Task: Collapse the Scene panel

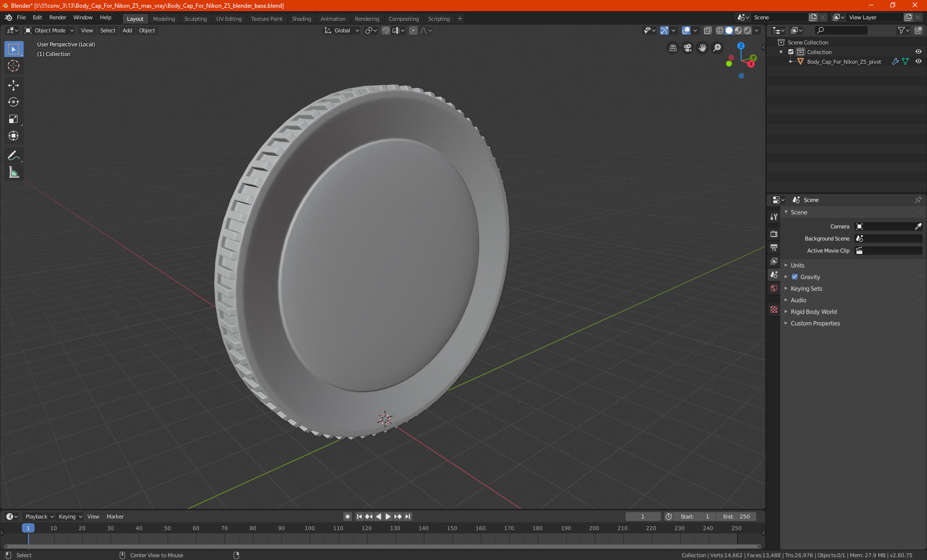Action: click(799, 212)
